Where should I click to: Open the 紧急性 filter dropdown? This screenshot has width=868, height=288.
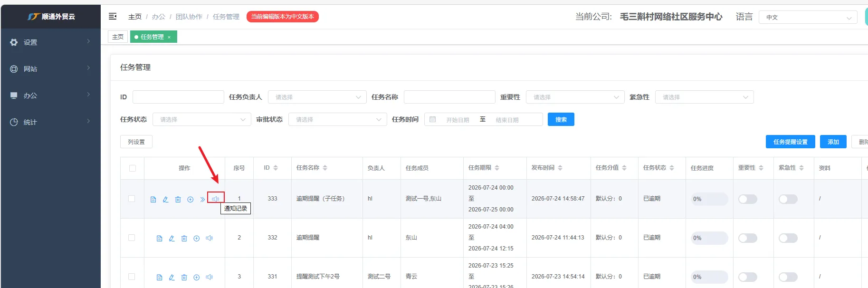coord(705,97)
